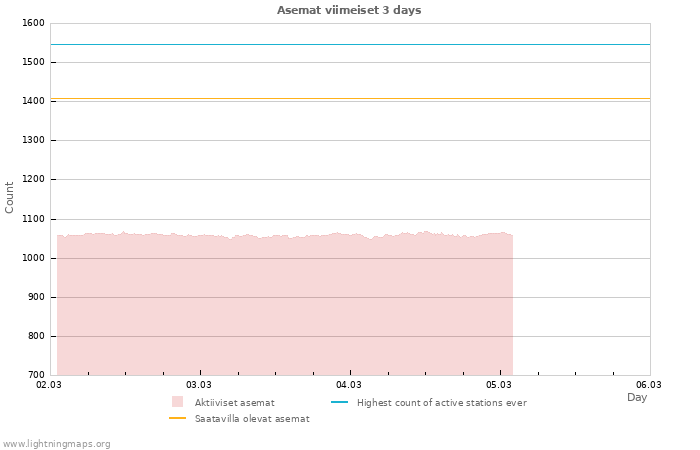Select the 05.03 date tick label
This screenshot has width=700, height=450.
(499, 384)
